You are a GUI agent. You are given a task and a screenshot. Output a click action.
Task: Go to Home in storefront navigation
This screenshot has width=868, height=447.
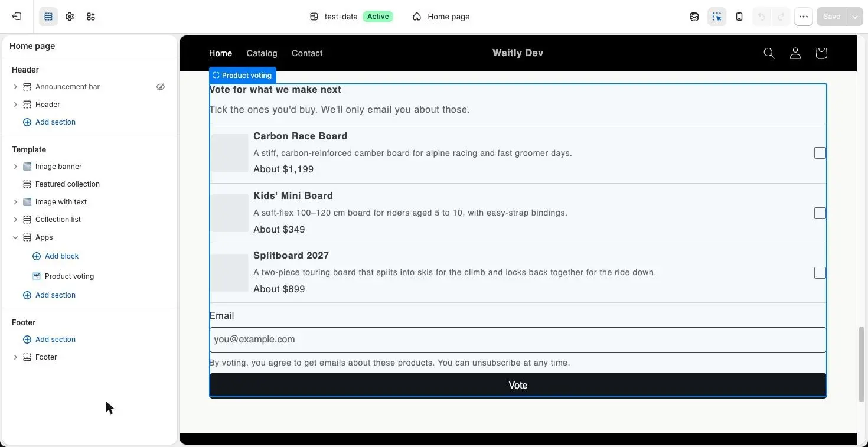(x=220, y=53)
